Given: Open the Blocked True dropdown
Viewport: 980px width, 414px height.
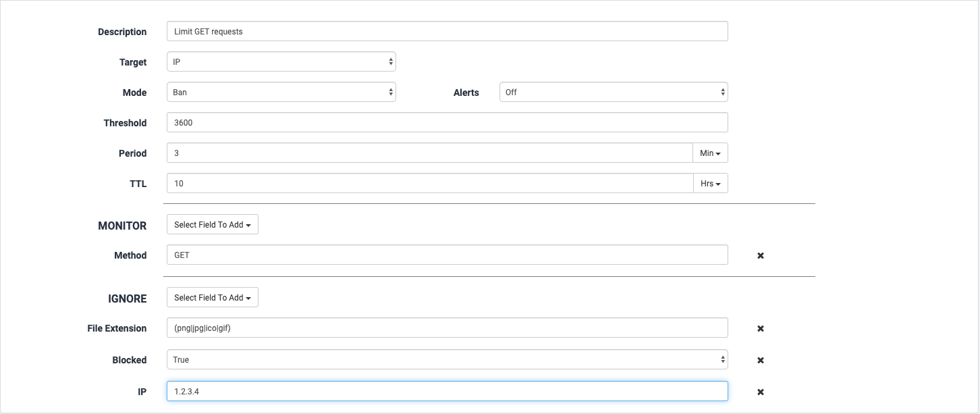Looking at the screenshot, I should point(447,360).
